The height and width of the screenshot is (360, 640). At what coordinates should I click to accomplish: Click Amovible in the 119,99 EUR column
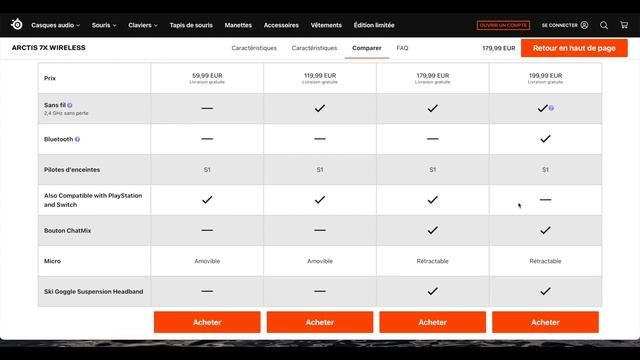320,261
